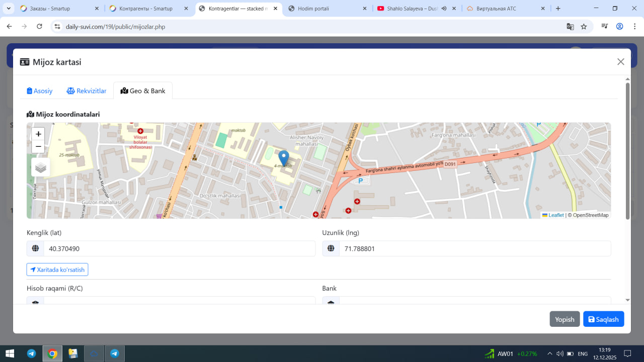Image resolution: width=644 pixels, height=362 pixels.
Task: Open the map layers control
Action: (41, 167)
